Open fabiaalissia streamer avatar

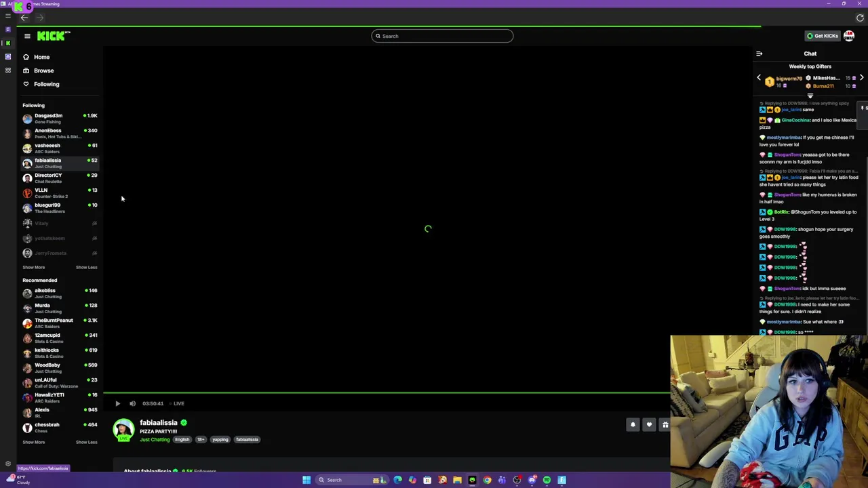point(123,430)
